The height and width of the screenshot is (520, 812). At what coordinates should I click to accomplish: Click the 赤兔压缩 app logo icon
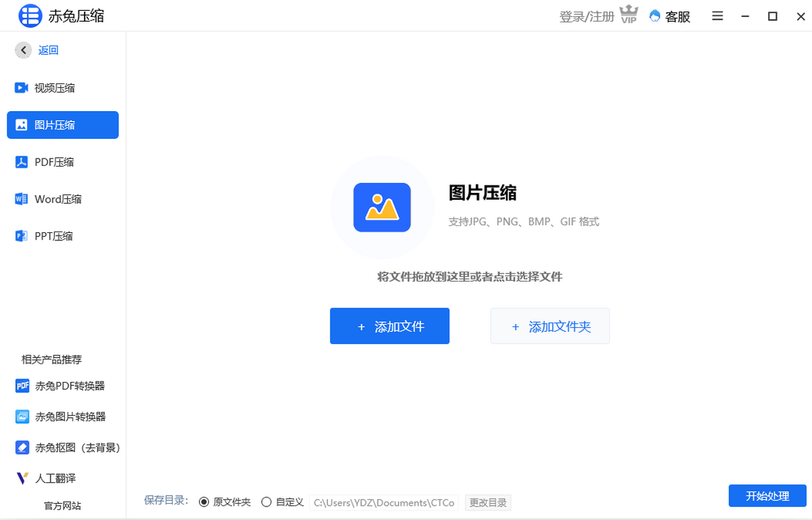(x=30, y=16)
